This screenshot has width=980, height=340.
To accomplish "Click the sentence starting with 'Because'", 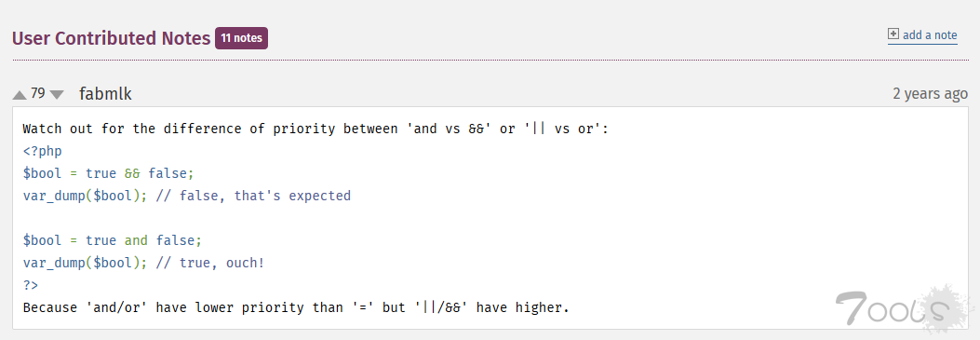I will (296, 308).
